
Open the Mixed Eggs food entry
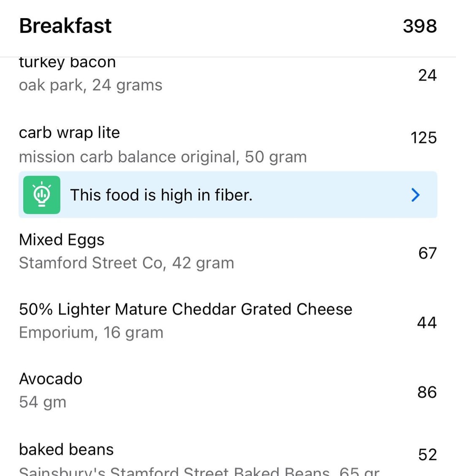tap(62, 240)
